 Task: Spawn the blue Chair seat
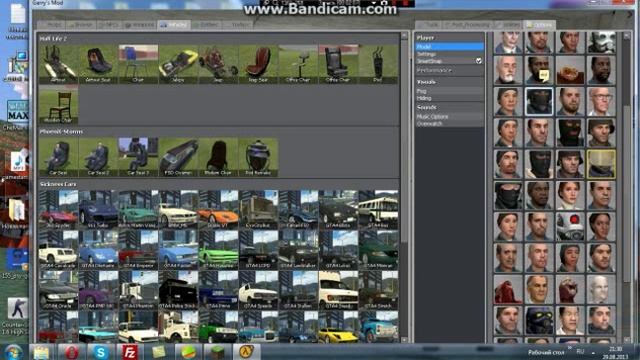[138, 64]
